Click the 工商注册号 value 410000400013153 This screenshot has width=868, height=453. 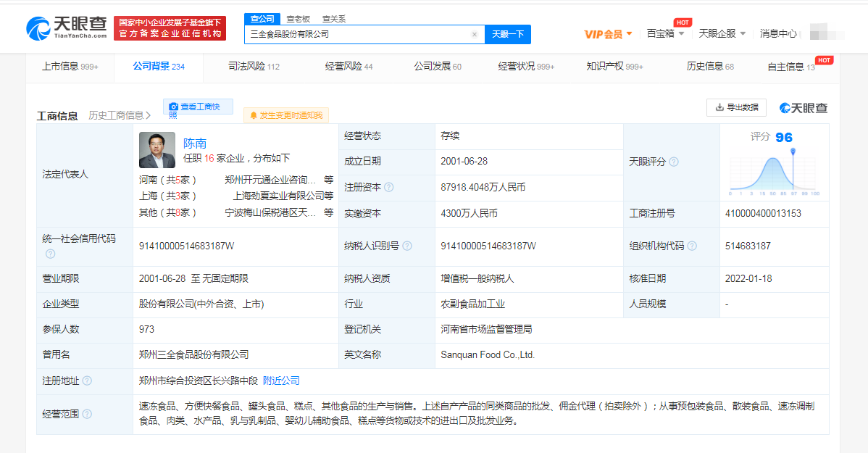click(763, 213)
